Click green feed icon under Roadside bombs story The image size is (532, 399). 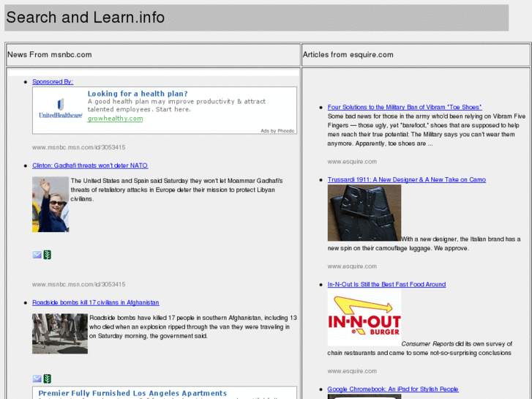pos(47,379)
